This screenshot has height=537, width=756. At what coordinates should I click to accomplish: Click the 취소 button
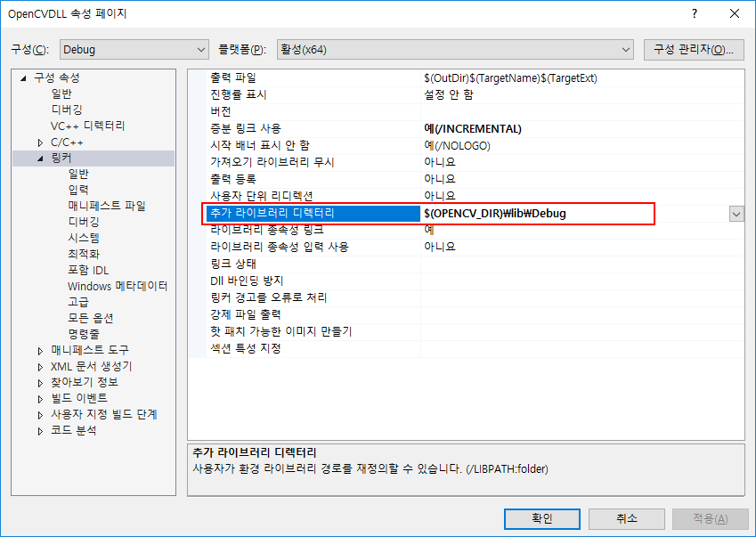pyautogui.click(x=626, y=518)
